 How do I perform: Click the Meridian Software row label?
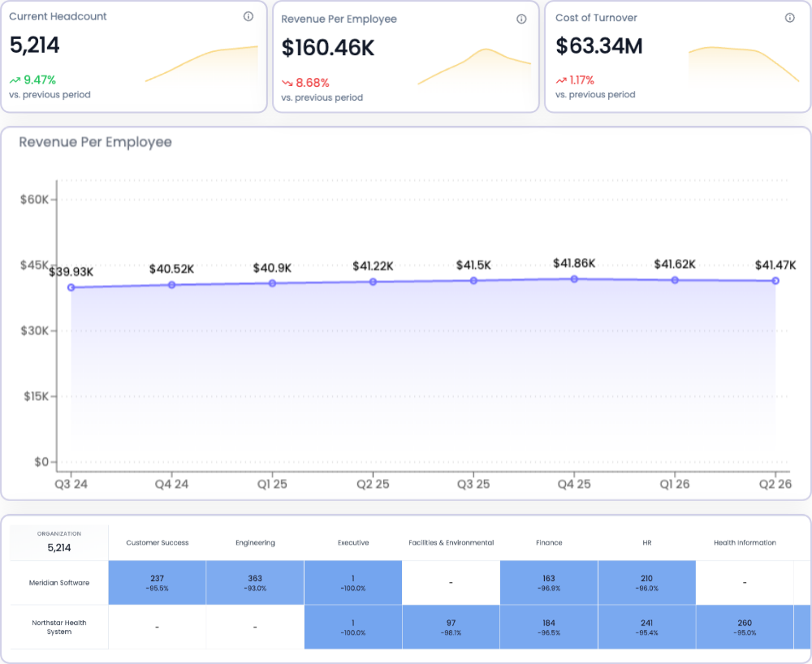59,583
